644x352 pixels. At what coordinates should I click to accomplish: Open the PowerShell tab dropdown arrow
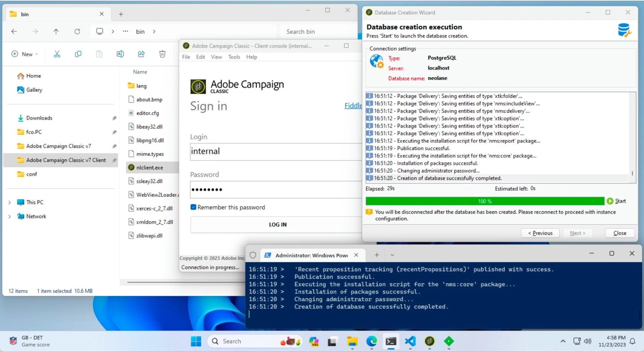coord(392,255)
